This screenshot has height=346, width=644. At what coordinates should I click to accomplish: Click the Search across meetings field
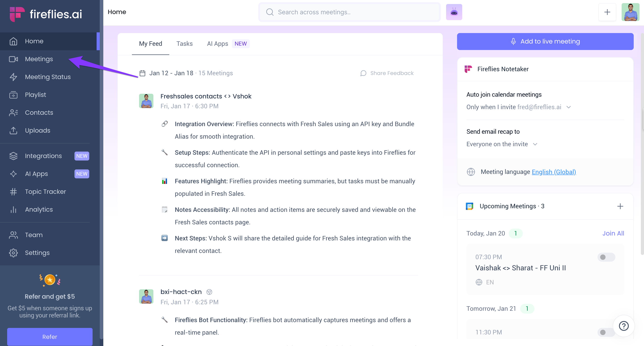350,12
